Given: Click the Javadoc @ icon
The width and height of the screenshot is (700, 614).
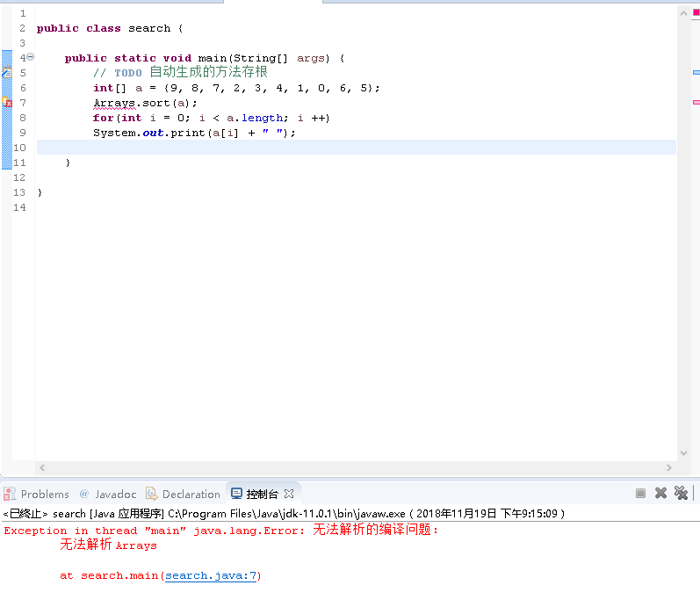Looking at the screenshot, I should pos(84,494).
